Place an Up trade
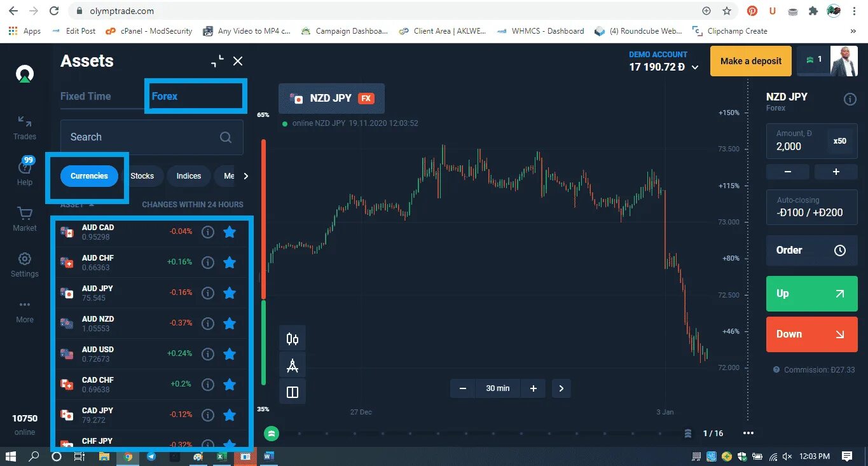 coord(812,294)
